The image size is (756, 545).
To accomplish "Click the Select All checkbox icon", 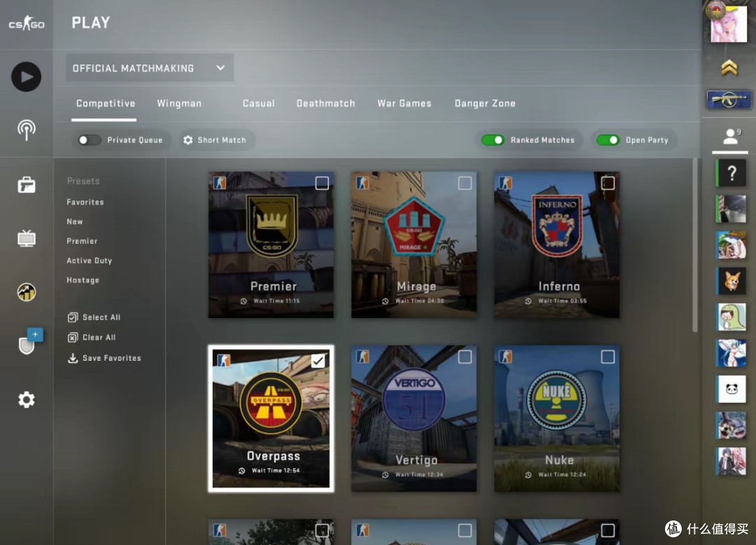I will click(x=73, y=317).
